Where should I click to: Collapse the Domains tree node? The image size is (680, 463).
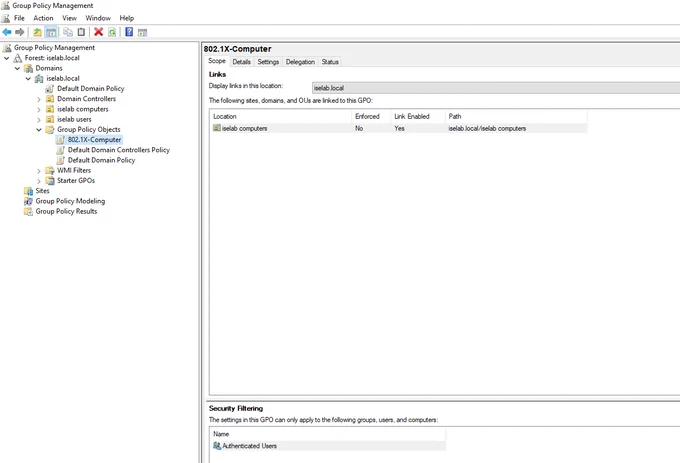tap(17, 68)
